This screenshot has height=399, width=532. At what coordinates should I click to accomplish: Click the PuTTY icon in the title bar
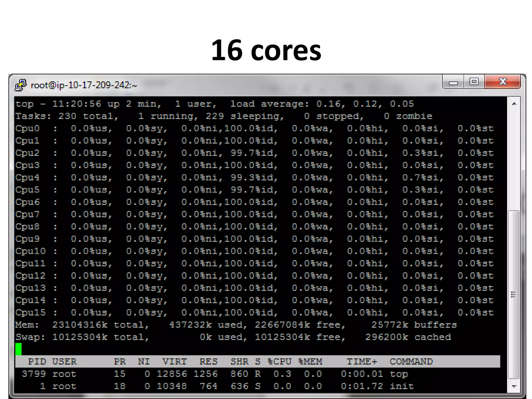[21, 85]
